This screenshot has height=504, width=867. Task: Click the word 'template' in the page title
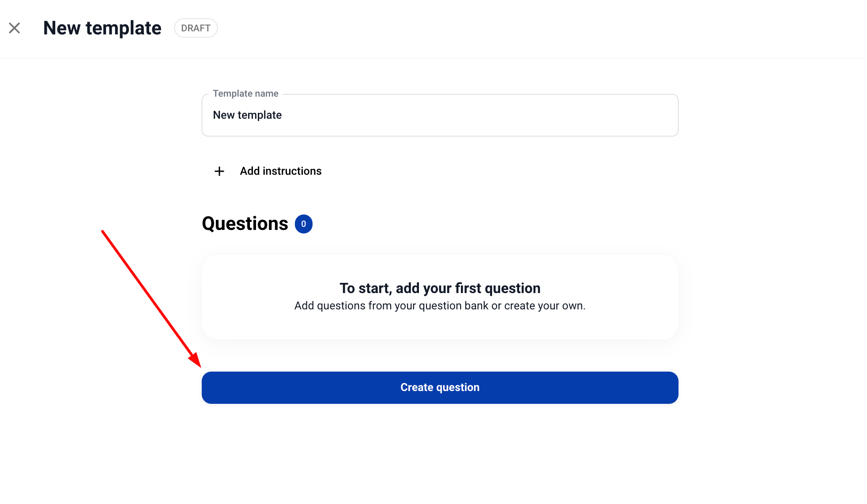click(124, 28)
